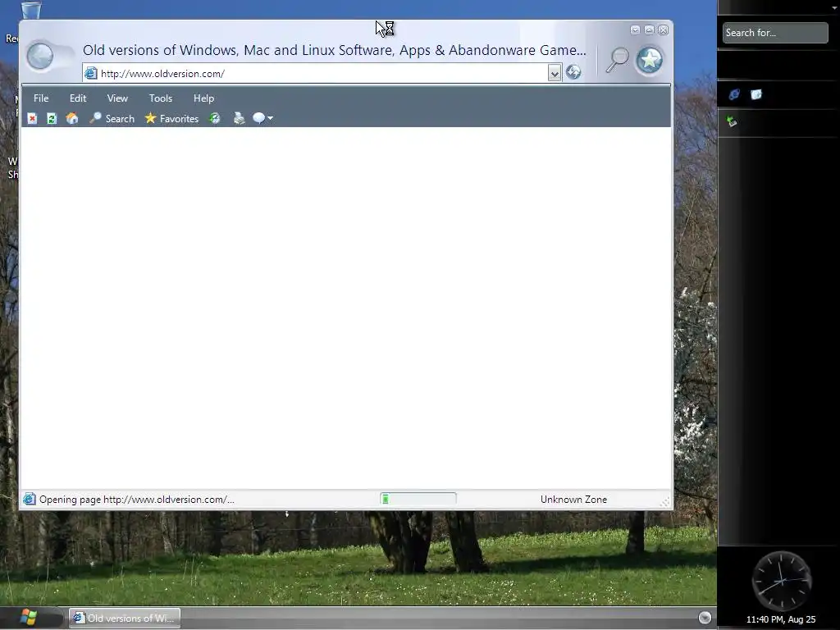Click the 11:40 PM, Aug 25 time text
Viewport: 840px width, 630px height.
coord(781,619)
